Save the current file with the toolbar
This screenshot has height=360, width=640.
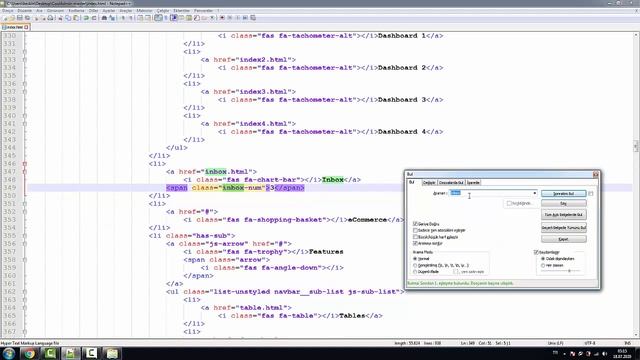20,18
